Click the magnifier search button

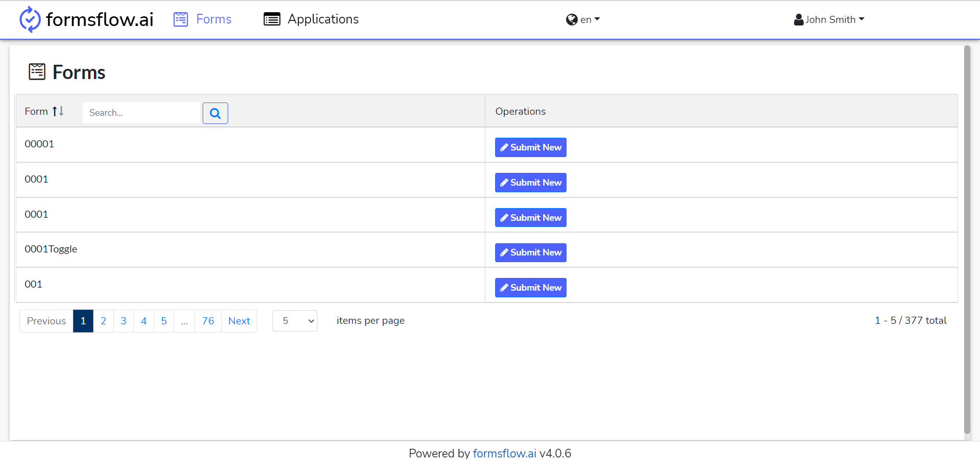click(x=215, y=113)
